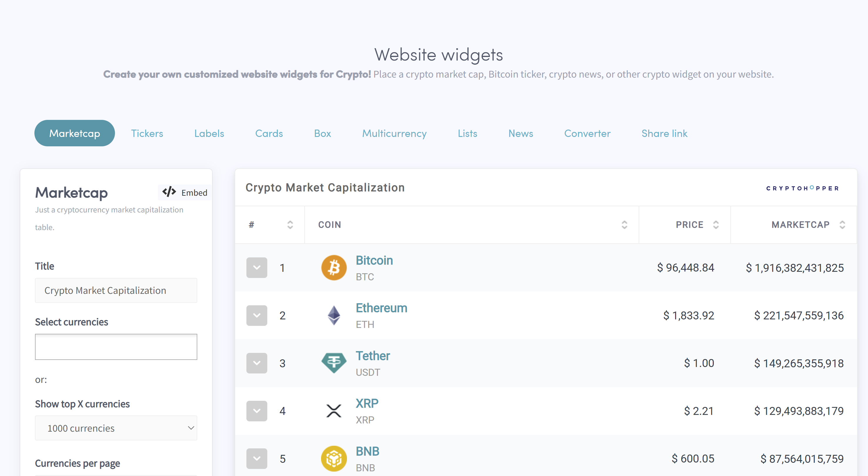868x476 pixels.
Task: Expand the Tether row details
Action: (256, 363)
